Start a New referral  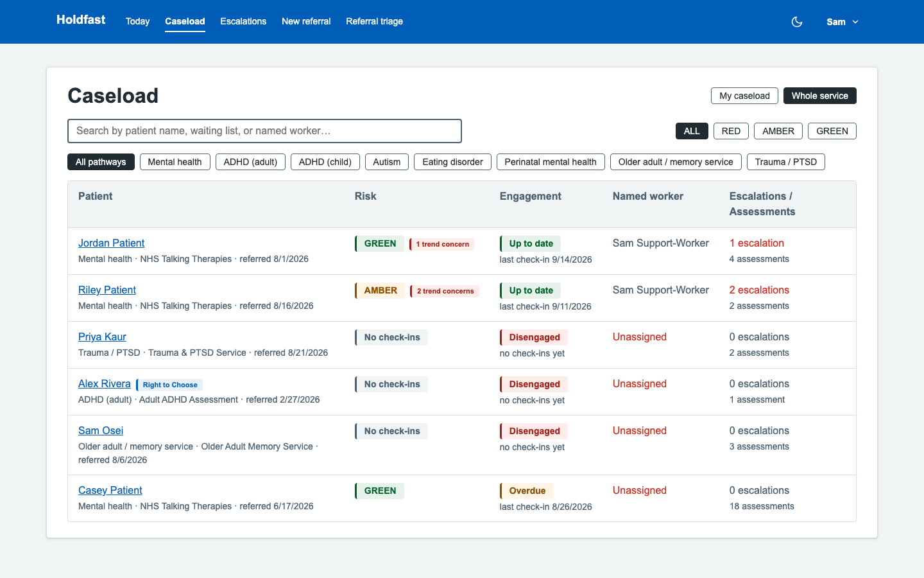coord(306,21)
